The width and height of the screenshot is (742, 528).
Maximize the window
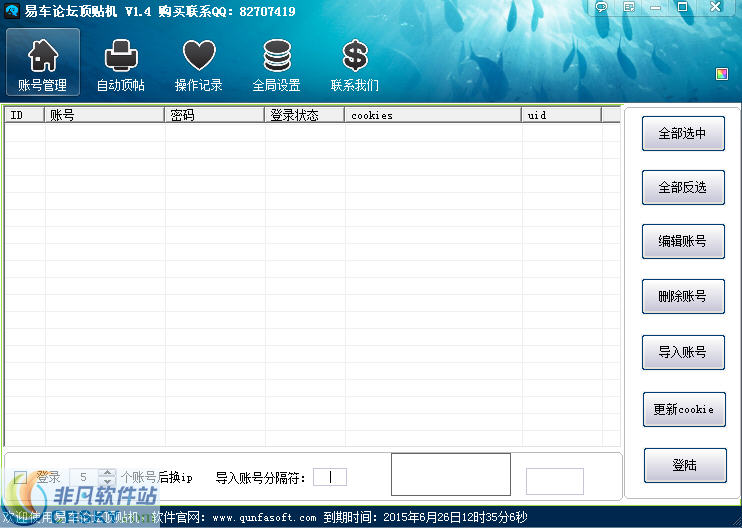tap(682, 7)
